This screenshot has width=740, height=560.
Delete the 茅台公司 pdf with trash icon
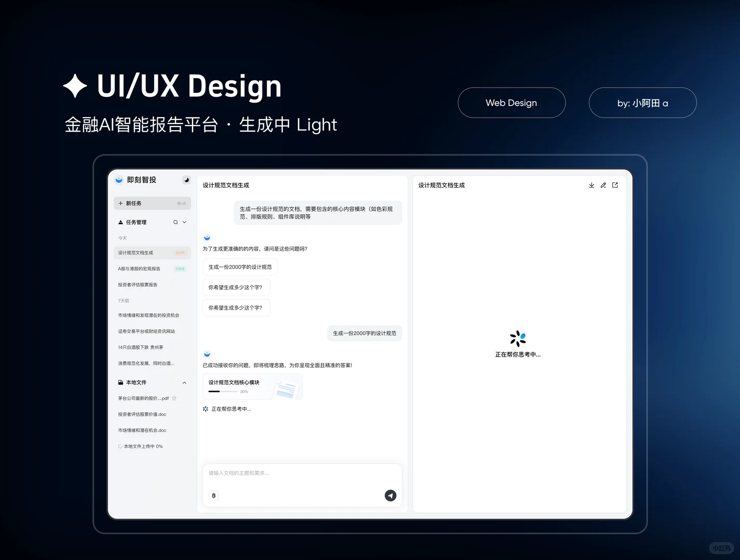click(x=174, y=398)
